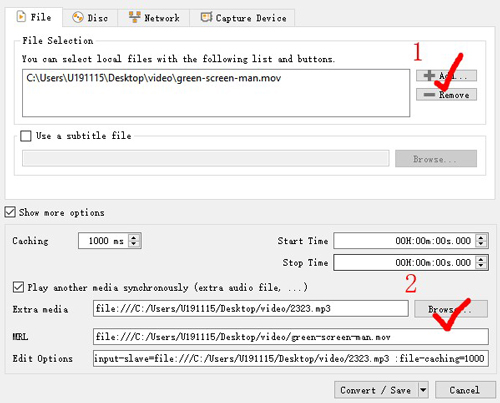This screenshot has height=403, width=500.
Task: Click the Convert / Save button
Action: pos(376,390)
